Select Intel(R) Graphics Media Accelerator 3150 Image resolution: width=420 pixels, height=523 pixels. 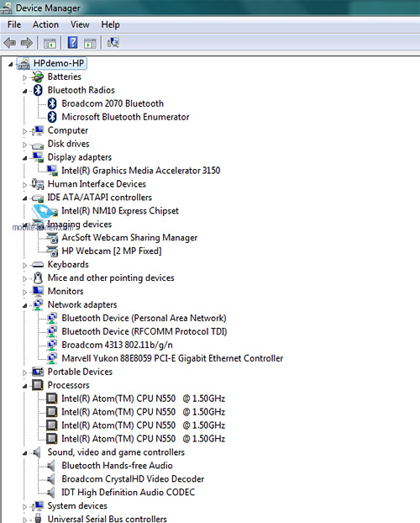pyautogui.click(x=140, y=171)
